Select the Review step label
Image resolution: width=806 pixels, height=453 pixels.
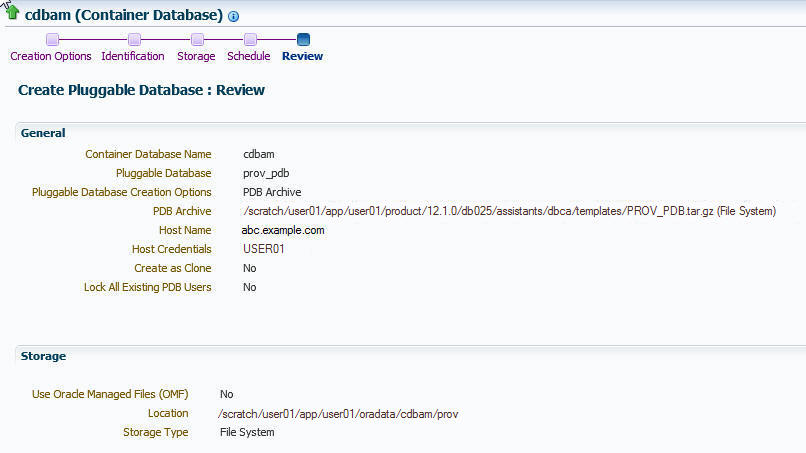[x=302, y=56]
